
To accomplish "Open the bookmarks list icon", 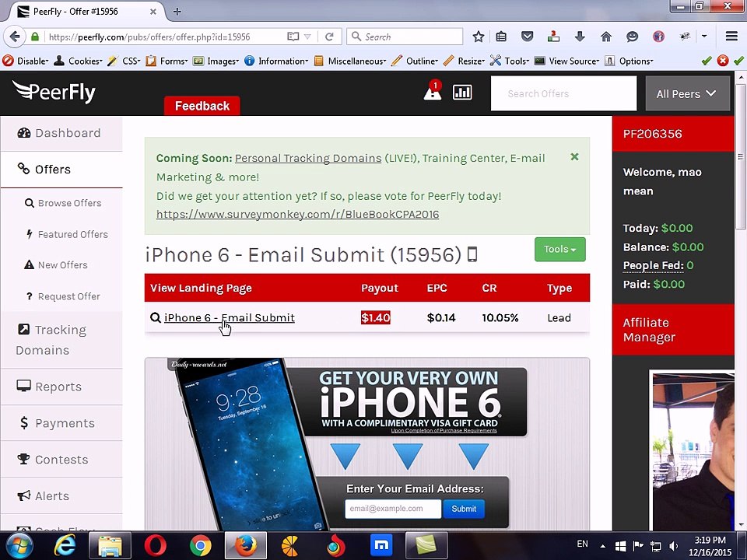I will (501, 37).
